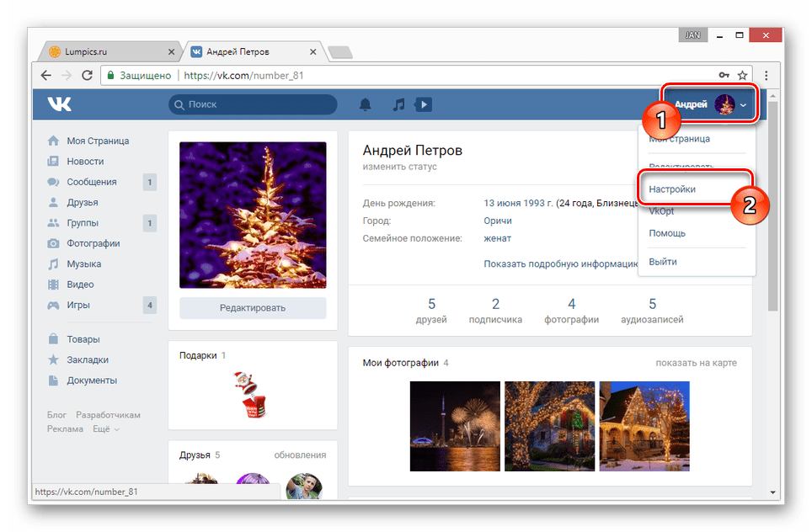This screenshot has height=532, width=812.
Task: Reload the page with refresh icon
Action: tap(87, 76)
